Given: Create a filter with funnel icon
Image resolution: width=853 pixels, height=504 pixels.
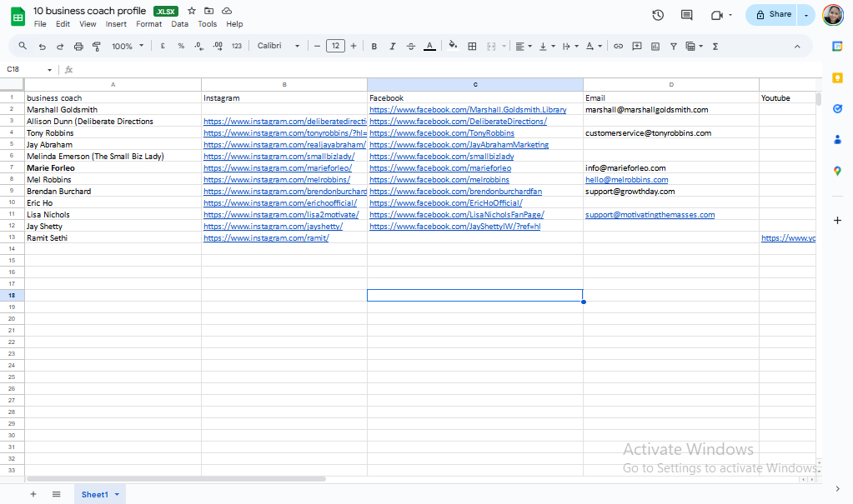Looking at the screenshot, I should [x=674, y=47].
